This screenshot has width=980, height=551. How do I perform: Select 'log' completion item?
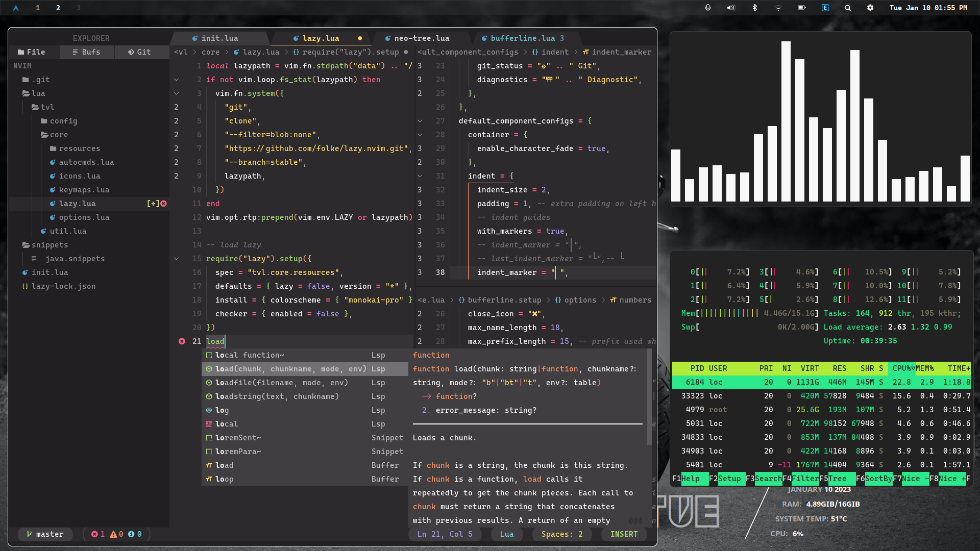point(305,410)
